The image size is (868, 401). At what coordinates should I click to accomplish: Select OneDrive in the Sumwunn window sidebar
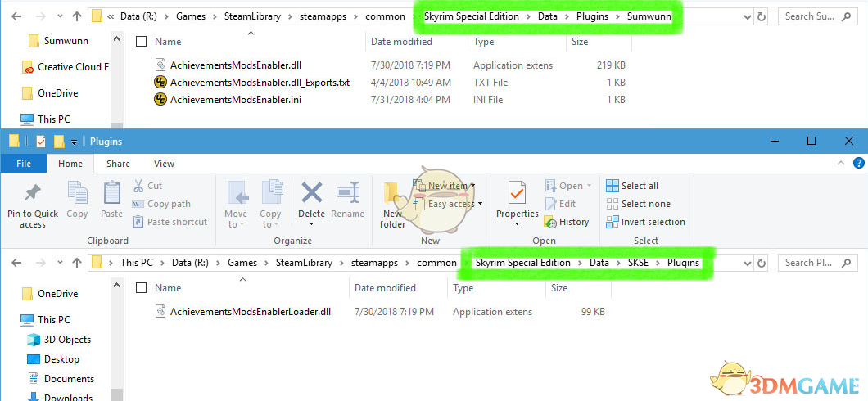tap(50, 93)
